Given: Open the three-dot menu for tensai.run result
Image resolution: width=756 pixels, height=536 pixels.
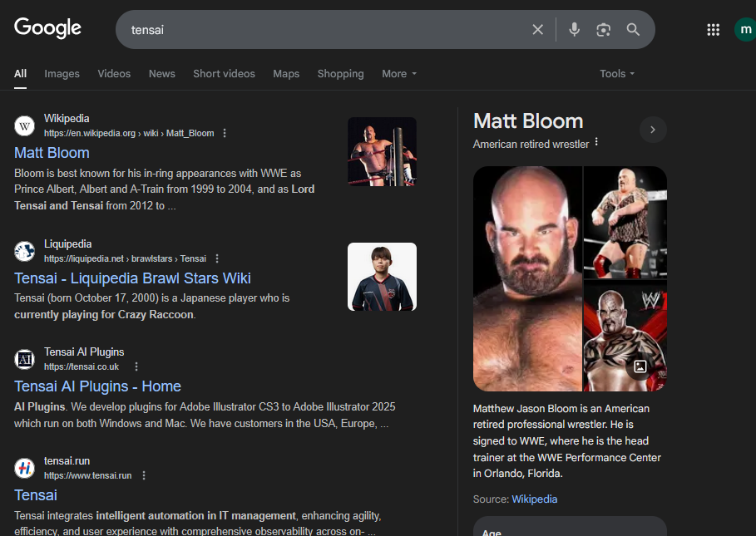Looking at the screenshot, I should [x=144, y=476].
